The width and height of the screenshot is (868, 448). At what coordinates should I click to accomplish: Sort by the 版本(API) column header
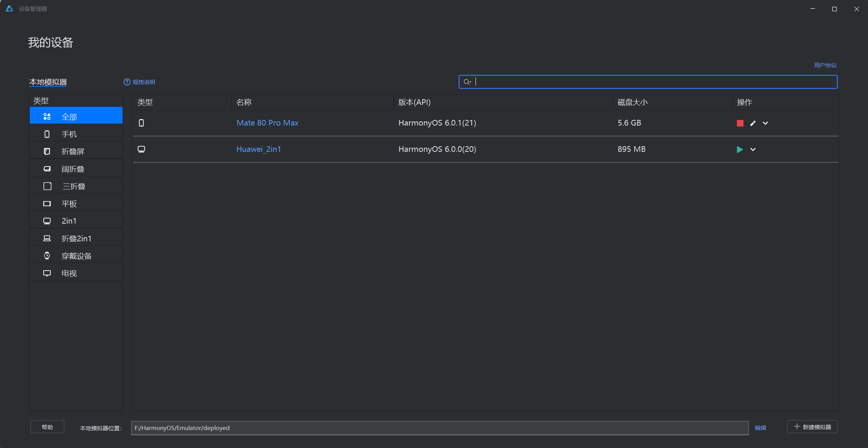click(x=415, y=102)
